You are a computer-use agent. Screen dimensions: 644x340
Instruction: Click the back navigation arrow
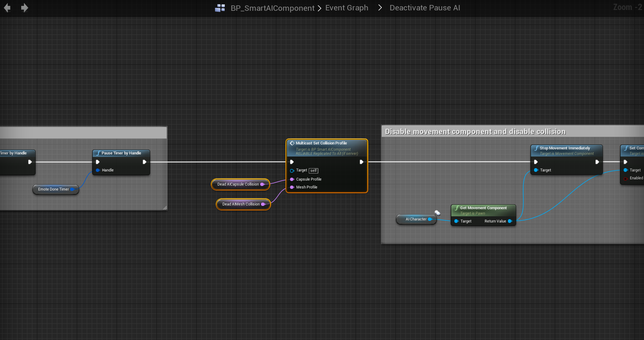tap(7, 8)
